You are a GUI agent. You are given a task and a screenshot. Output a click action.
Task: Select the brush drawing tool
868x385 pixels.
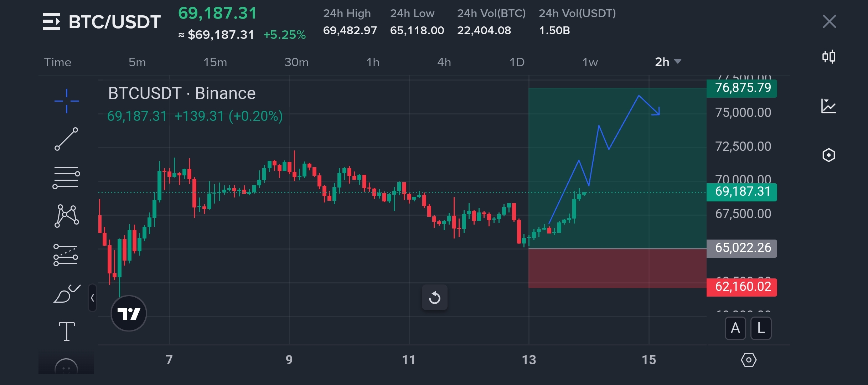[67, 294]
